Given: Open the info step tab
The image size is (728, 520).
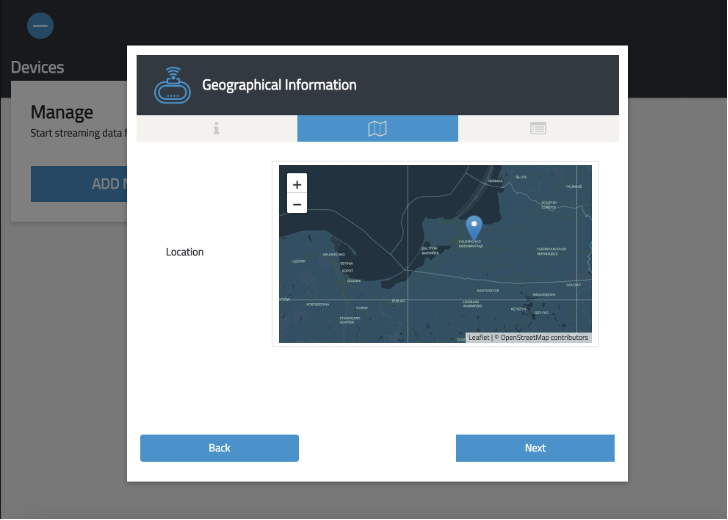Looking at the screenshot, I should pyautogui.click(x=217, y=128).
